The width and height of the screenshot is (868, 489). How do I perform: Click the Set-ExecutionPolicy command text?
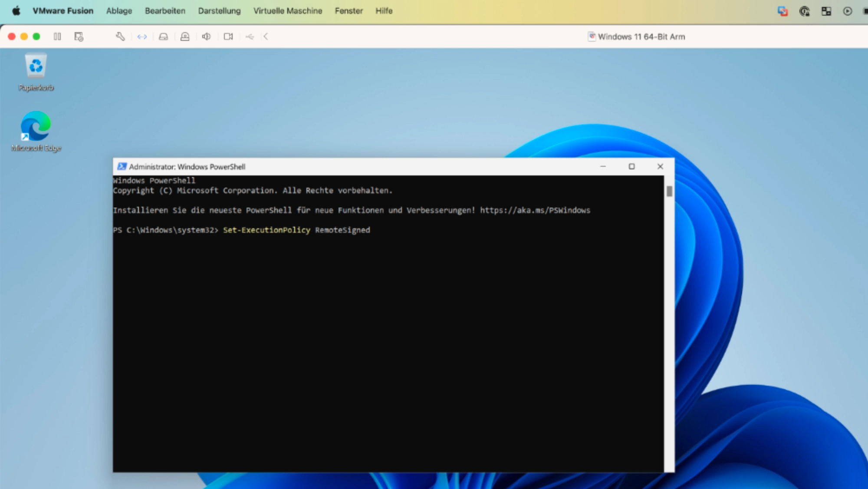[266, 230]
